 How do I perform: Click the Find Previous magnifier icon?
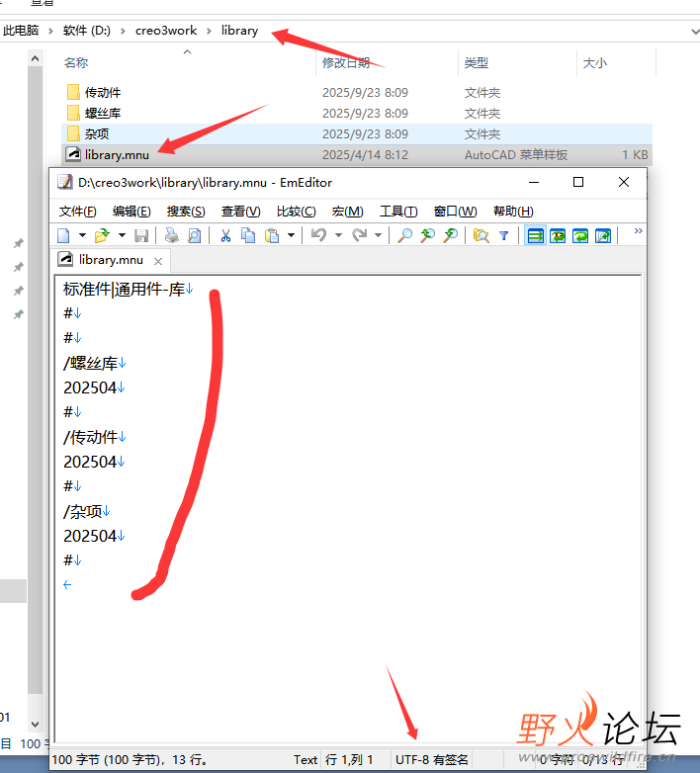tap(427, 235)
